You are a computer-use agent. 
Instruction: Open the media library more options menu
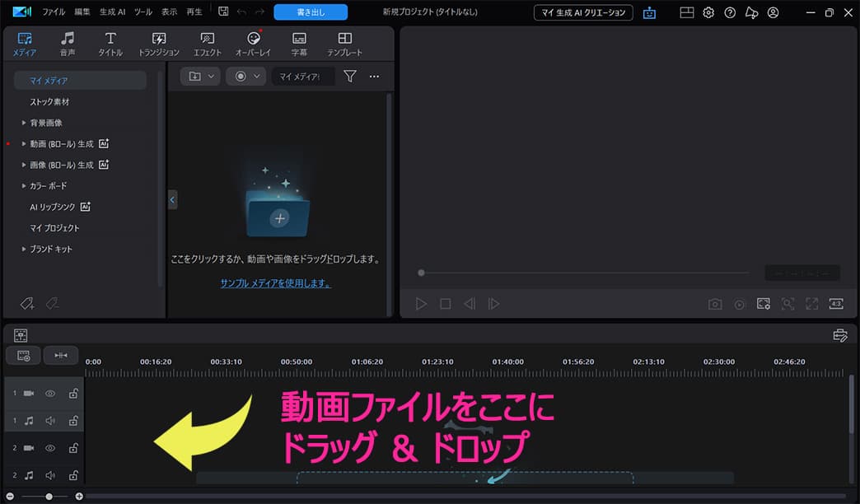point(374,77)
